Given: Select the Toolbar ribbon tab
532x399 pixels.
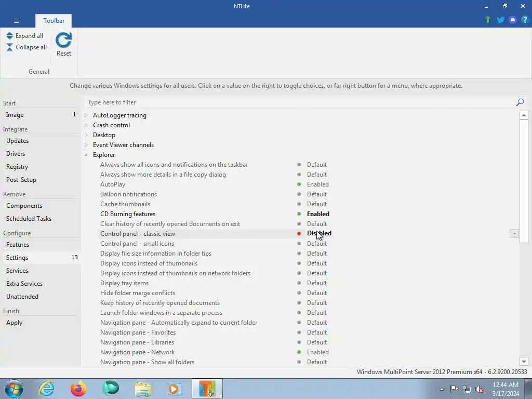Looking at the screenshot, I should (54, 21).
